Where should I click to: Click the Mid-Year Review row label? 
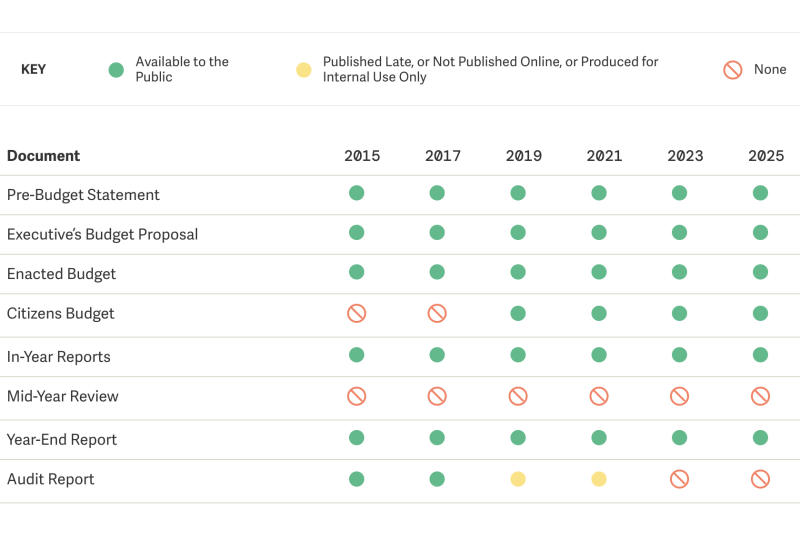(63, 396)
